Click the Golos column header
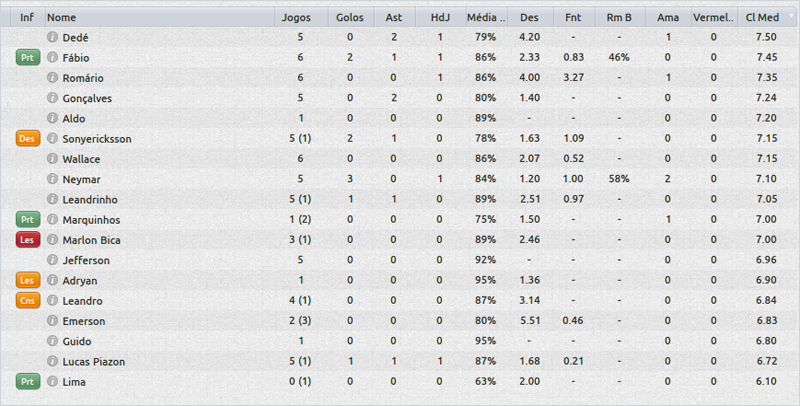This screenshot has height=406, width=800. (350, 17)
